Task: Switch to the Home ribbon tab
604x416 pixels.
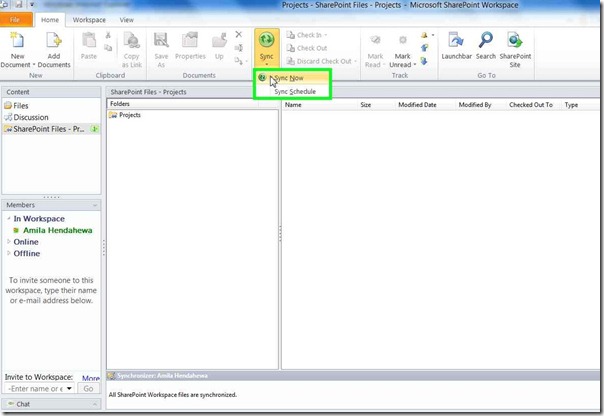Action: pos(50,20)
